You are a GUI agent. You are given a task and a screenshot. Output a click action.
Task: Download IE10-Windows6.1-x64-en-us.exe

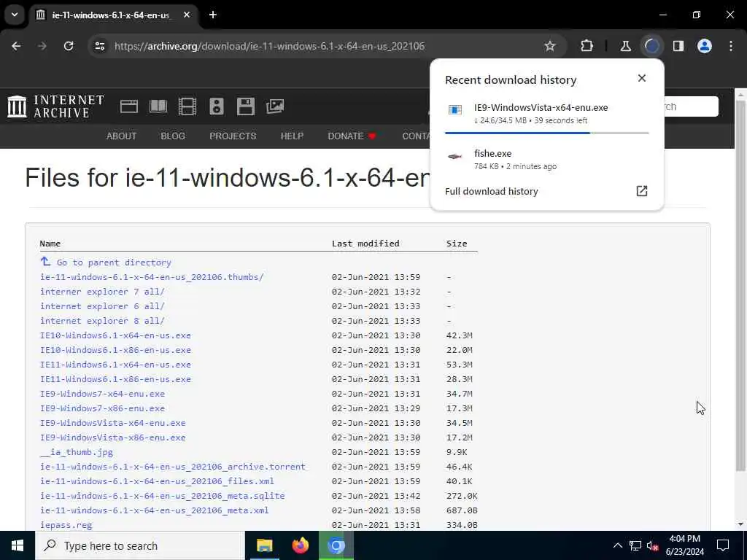click(x=115, y=335)
